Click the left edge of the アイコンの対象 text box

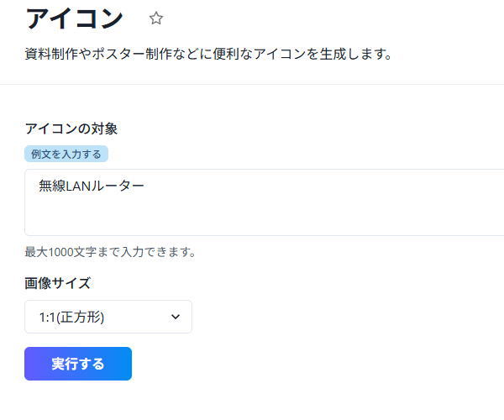point(27,202)
